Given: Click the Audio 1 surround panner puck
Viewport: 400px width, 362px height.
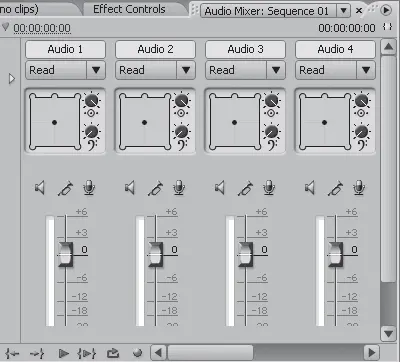Looking at the screenshot, I should pyautogui.click(x=54, y=123).
